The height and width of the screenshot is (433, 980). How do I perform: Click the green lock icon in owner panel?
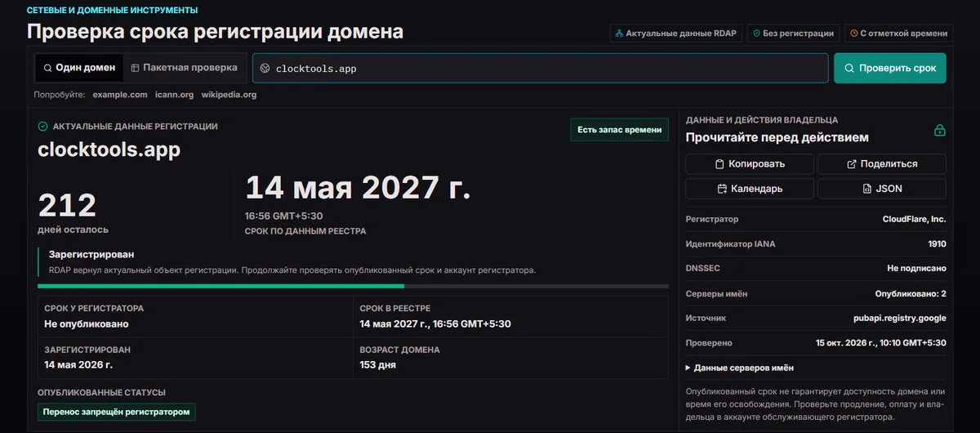click(x=940, y=131)
